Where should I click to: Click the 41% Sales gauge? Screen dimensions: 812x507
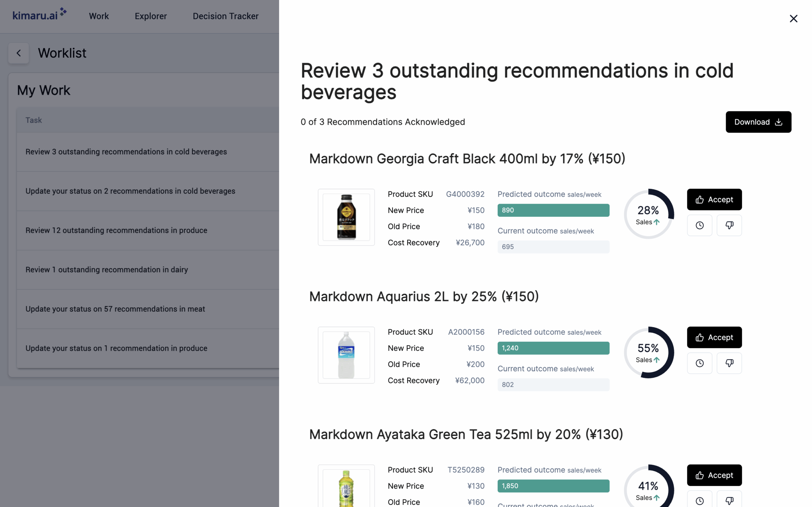point(648,486)
